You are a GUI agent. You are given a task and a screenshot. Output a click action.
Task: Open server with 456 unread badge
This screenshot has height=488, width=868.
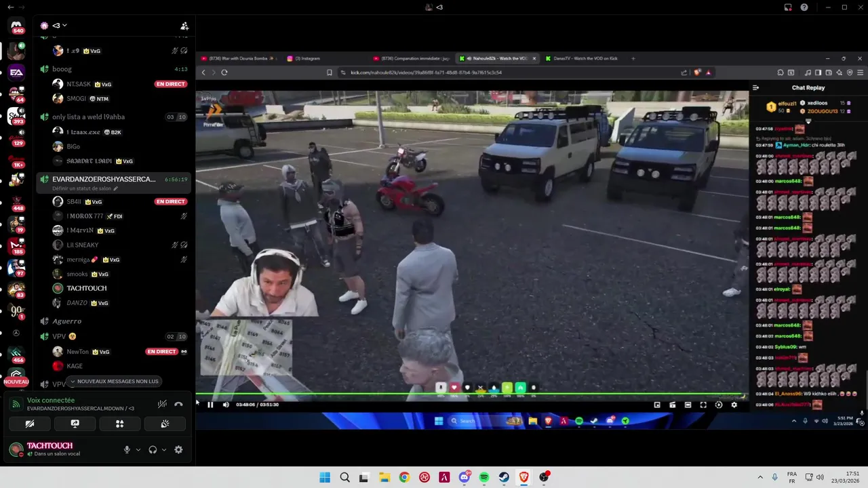pyautogui.click(x=16, y=355)
